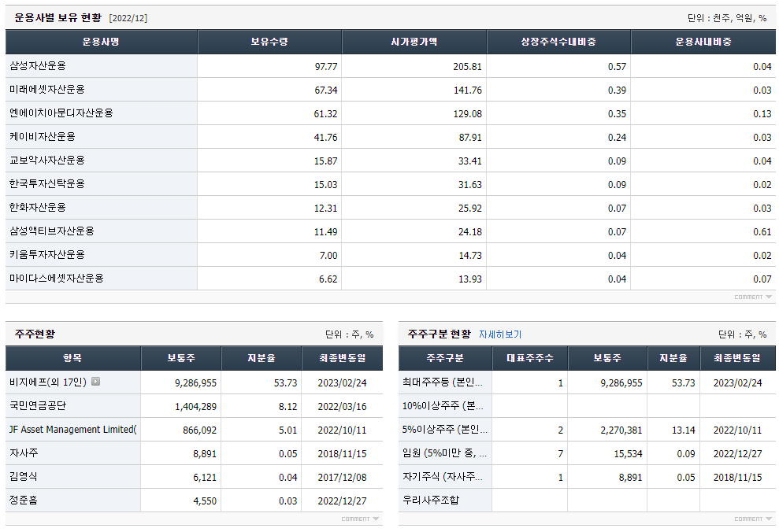Click 0.61 weight for 삼성액티브자산운용
The height and width of the screenshot is (532, 779).
762,231
